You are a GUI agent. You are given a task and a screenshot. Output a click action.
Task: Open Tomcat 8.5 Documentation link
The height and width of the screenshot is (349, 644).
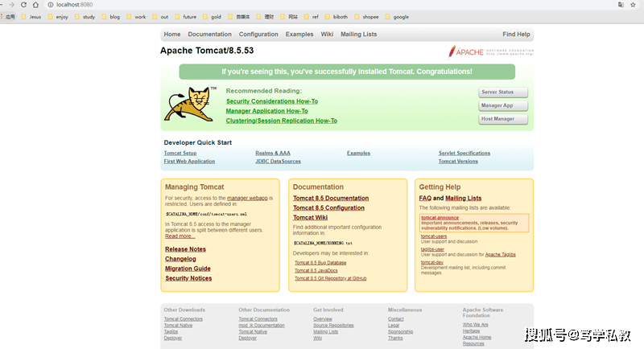(331, 198)
